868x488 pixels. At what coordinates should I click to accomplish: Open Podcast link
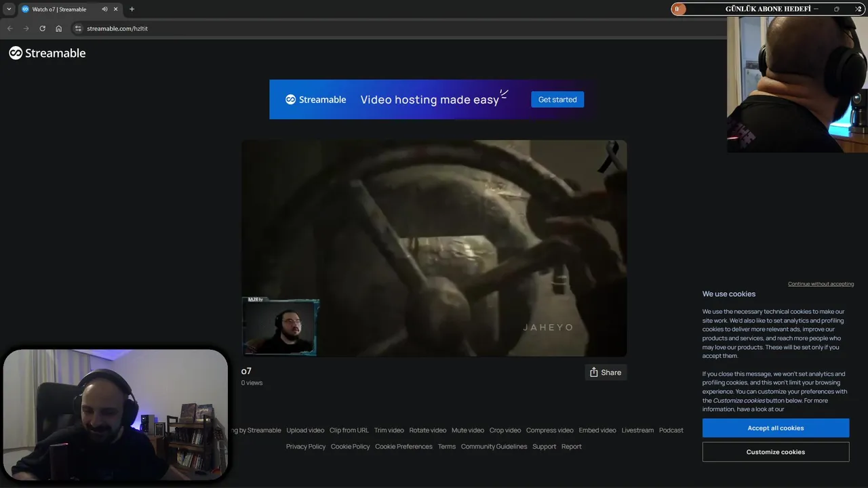tap(671, 430)
